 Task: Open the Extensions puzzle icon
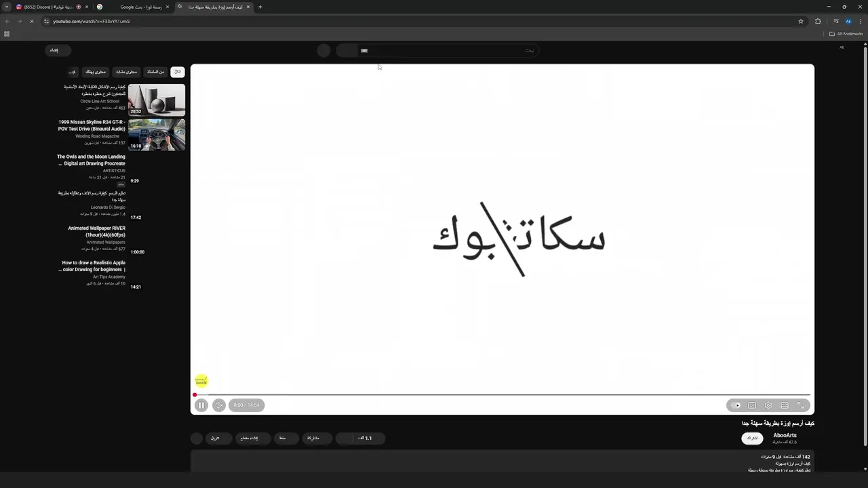[x=818, y=21]
